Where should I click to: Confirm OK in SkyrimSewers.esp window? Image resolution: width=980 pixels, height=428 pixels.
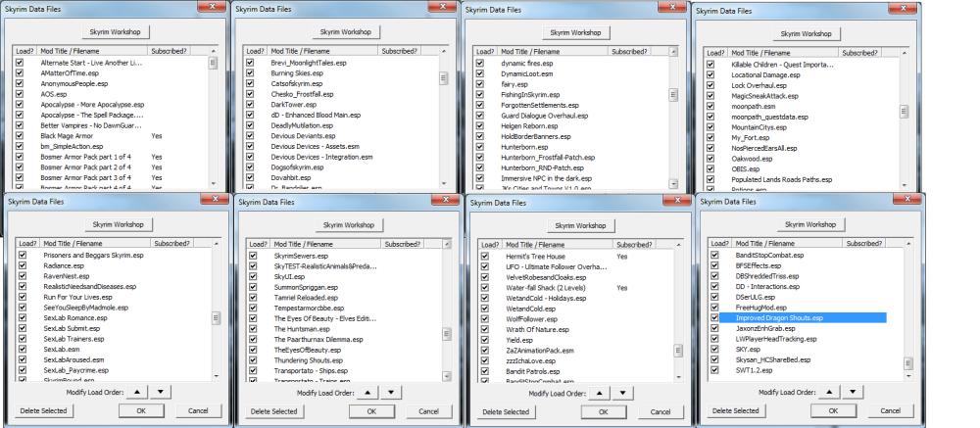tap(371, 411)
